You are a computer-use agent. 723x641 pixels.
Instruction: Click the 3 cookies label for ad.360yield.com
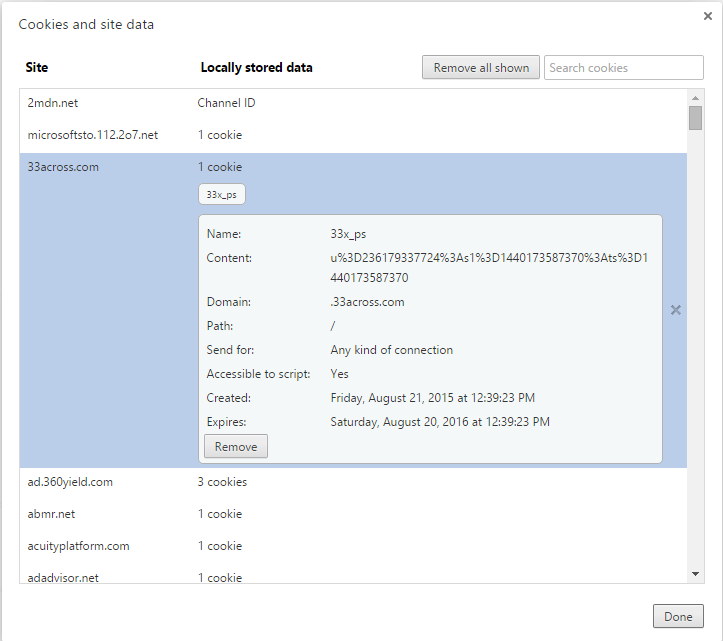pos(222,482)
